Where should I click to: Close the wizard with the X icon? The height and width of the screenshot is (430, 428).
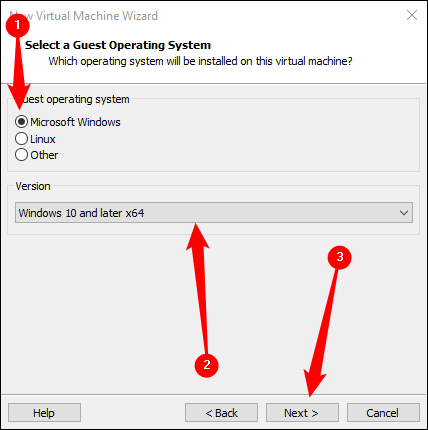[x=412, y=15]
